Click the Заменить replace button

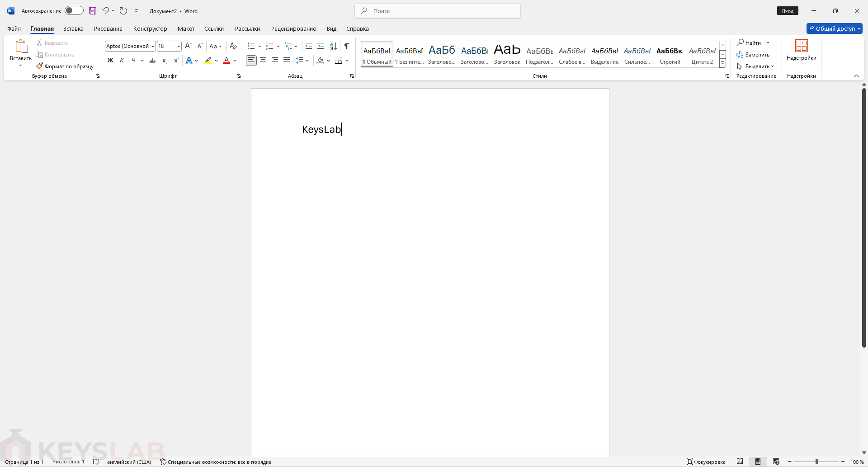click(x=753, y=55)
